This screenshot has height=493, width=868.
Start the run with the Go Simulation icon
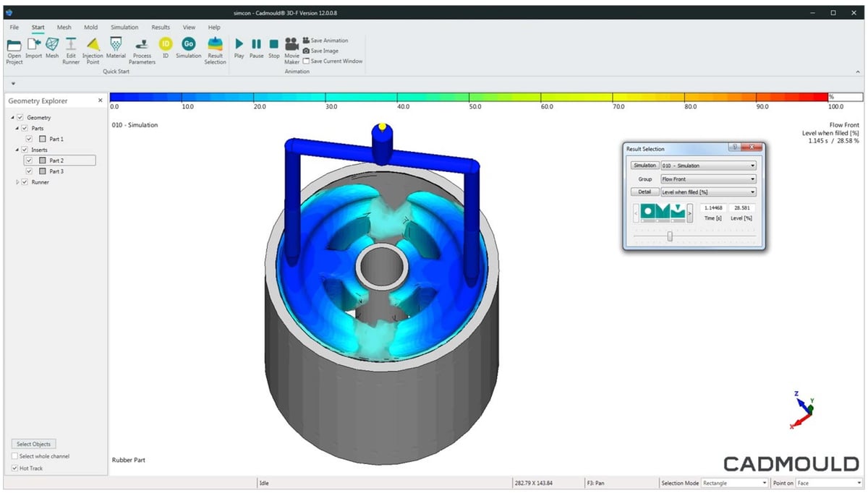189,44
